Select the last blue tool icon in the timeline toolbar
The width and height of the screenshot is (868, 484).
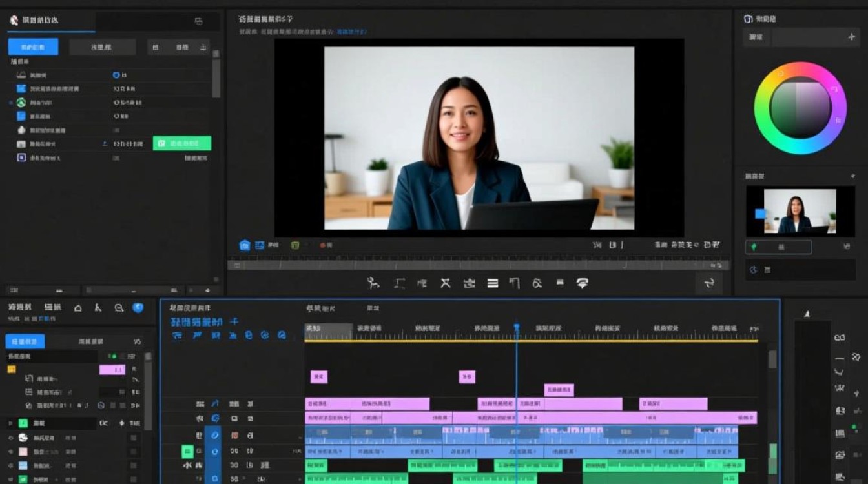click(282, 336)
